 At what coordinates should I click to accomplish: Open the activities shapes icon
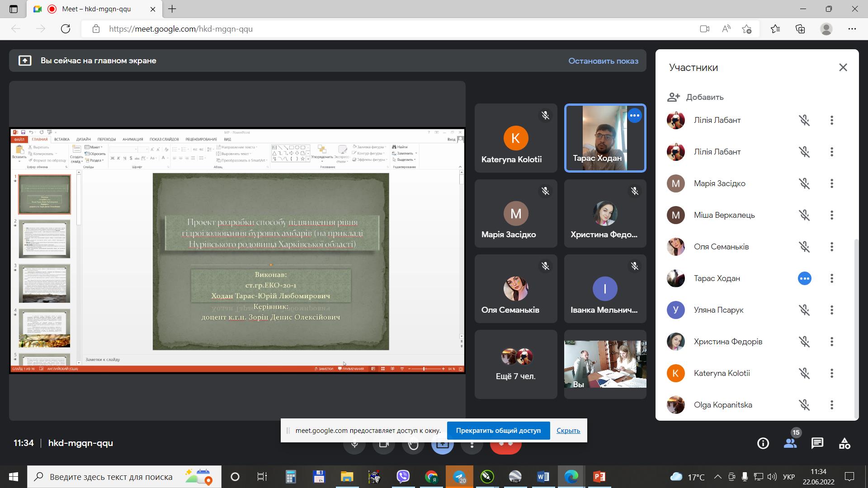pyautogui.click(x=844, y=443)
